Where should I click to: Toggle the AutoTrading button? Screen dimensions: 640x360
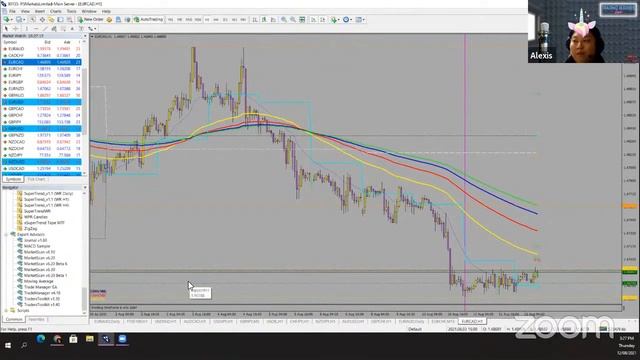tap(149, 19)
